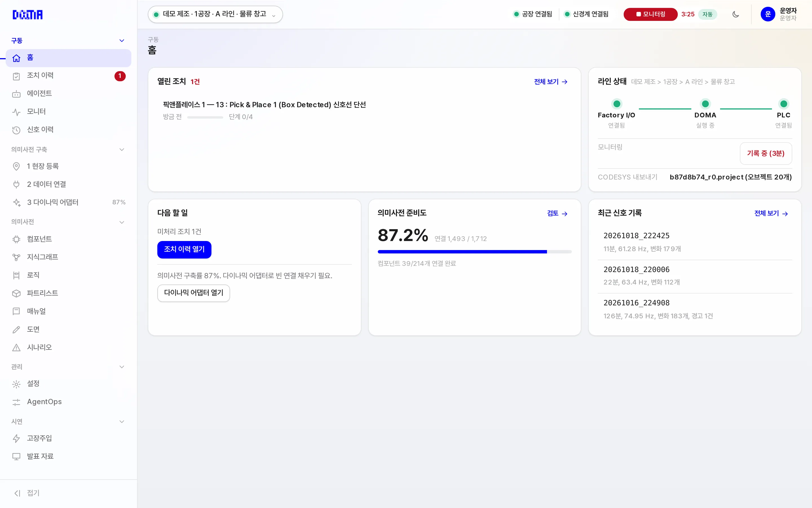Image resolution: width=812 pixels, height=508 pixels.
Task: Open signal record 20261018_222425
Action: 695,242
